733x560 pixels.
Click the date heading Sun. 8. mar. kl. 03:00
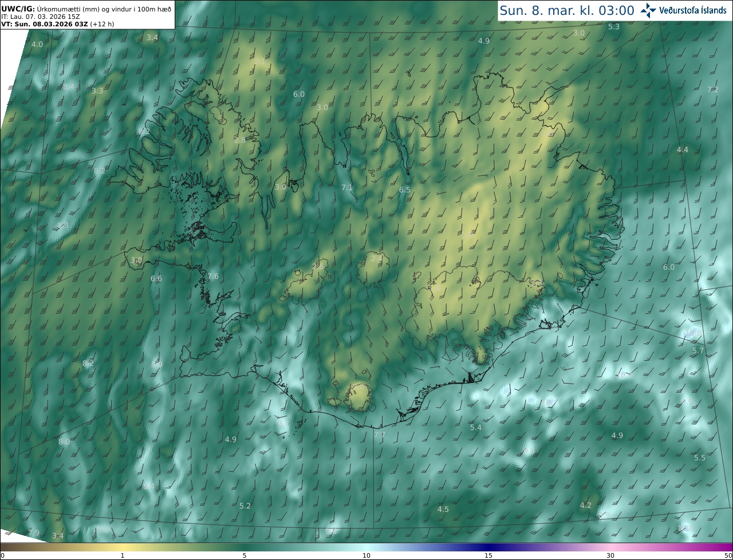pyautogui.click(x=567, y=10)
